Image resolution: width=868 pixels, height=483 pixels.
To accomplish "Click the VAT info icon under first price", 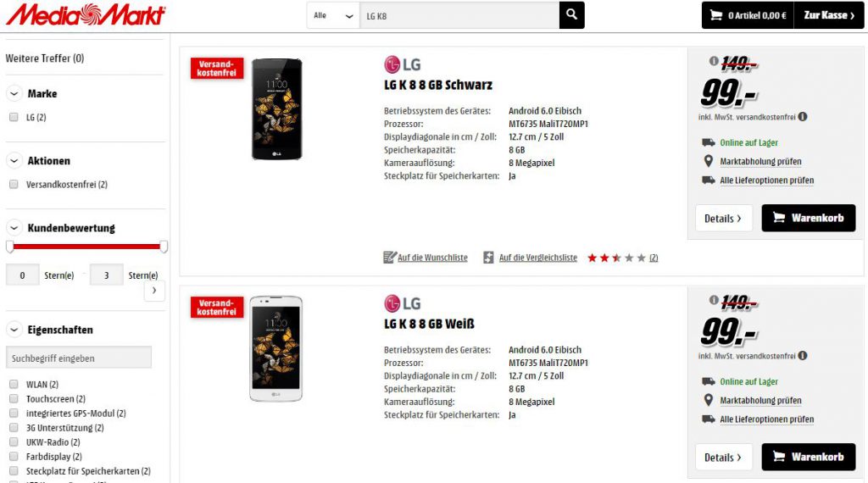I will [x=803, y=117].
